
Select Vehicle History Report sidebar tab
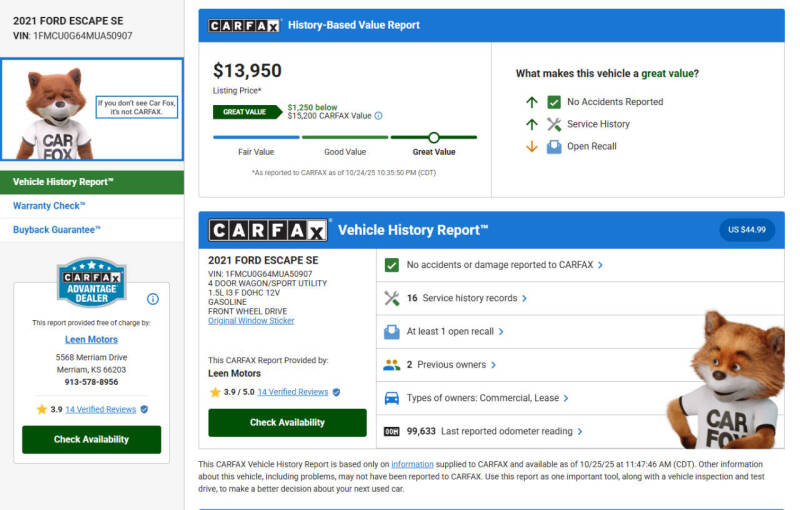(x=92, y=182)
